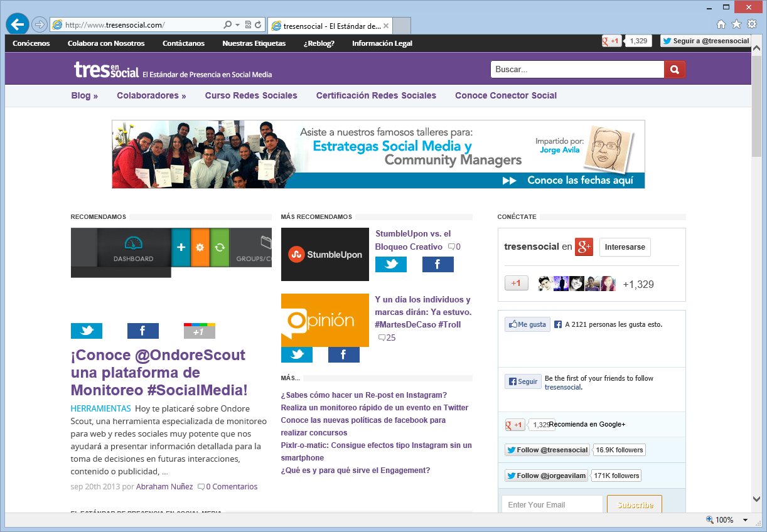Click Seguir a @tresensocial Twitter button
767x532 pixels.
coord(705,41)
